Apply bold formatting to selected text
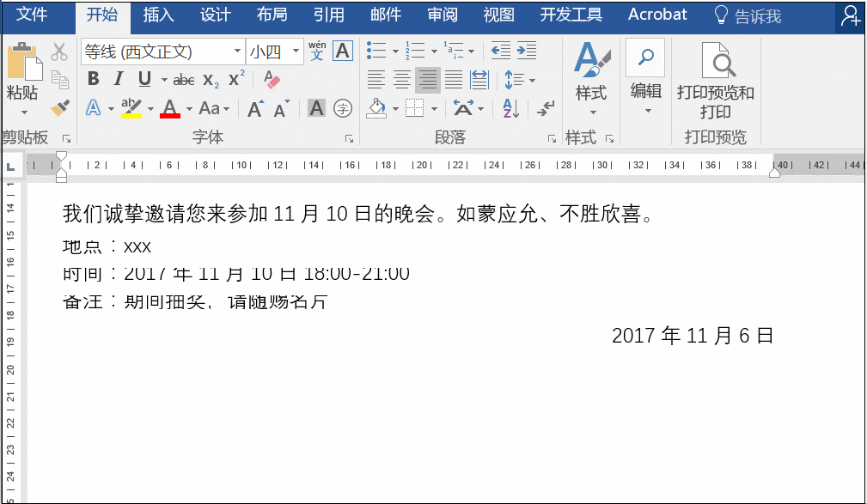 pyautogui.click(x=94, y=78)
